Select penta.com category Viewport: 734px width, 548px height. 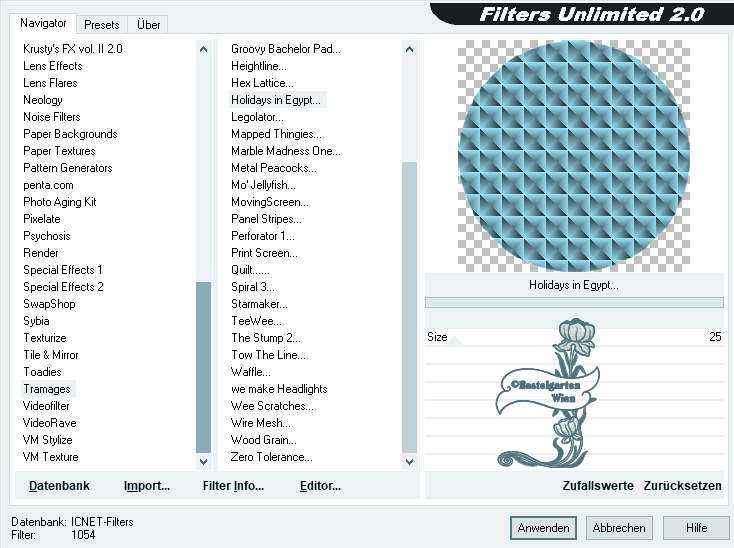(48, 185)
